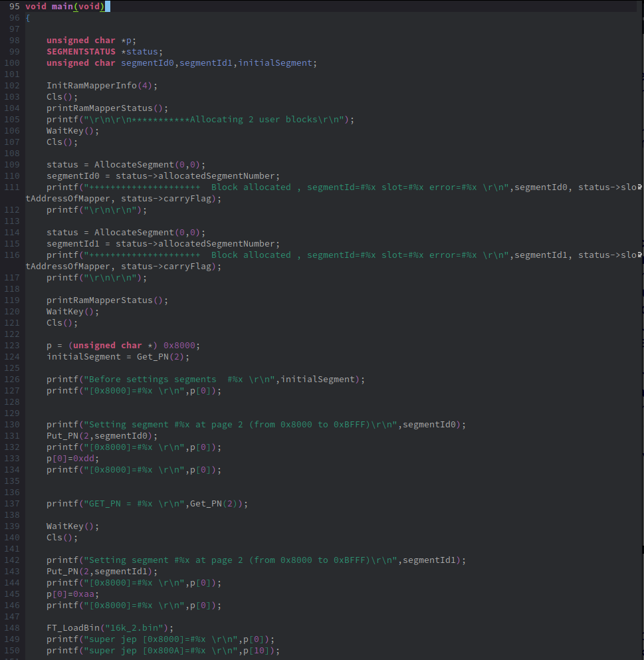The image size is (644, 660).
Task: Click the line-wrap indicator ending line 116
Action: click(x=640, y=255)
